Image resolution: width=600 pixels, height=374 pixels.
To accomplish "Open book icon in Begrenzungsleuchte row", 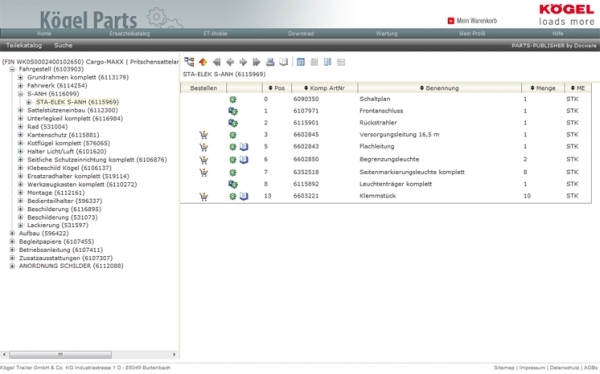I will [x=244, y=160].
